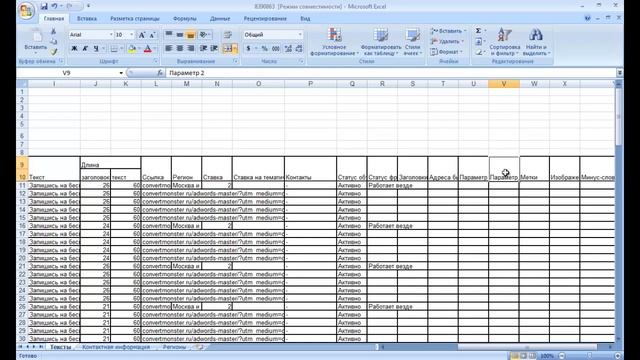Align text to the left
The height and width of the screenshot is (360, 640).
pos(169,49)
